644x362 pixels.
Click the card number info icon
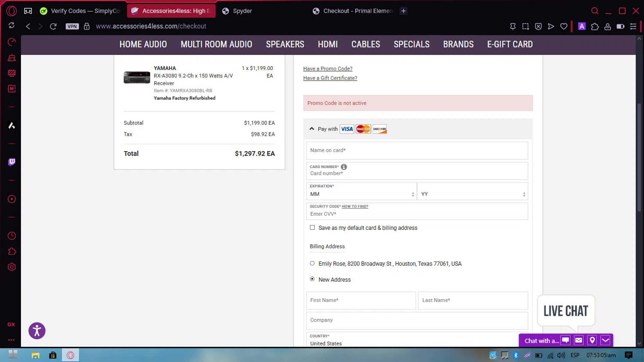(x=344, y=167)
